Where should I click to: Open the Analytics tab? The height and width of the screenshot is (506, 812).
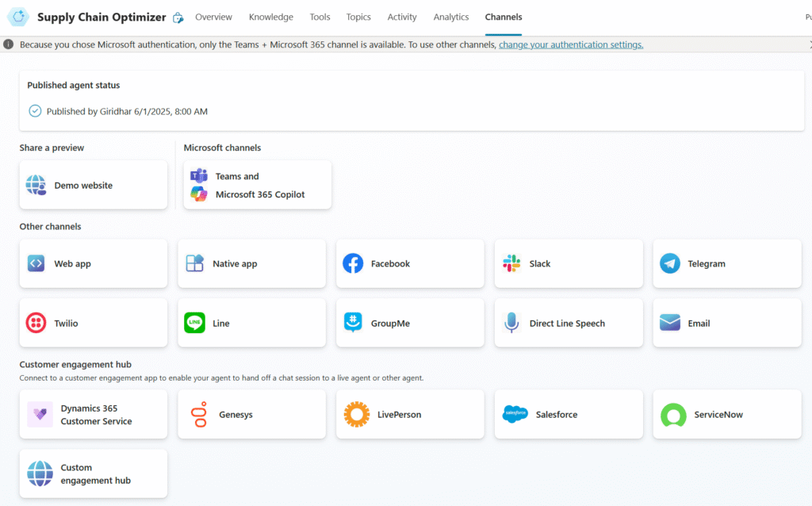451,17
